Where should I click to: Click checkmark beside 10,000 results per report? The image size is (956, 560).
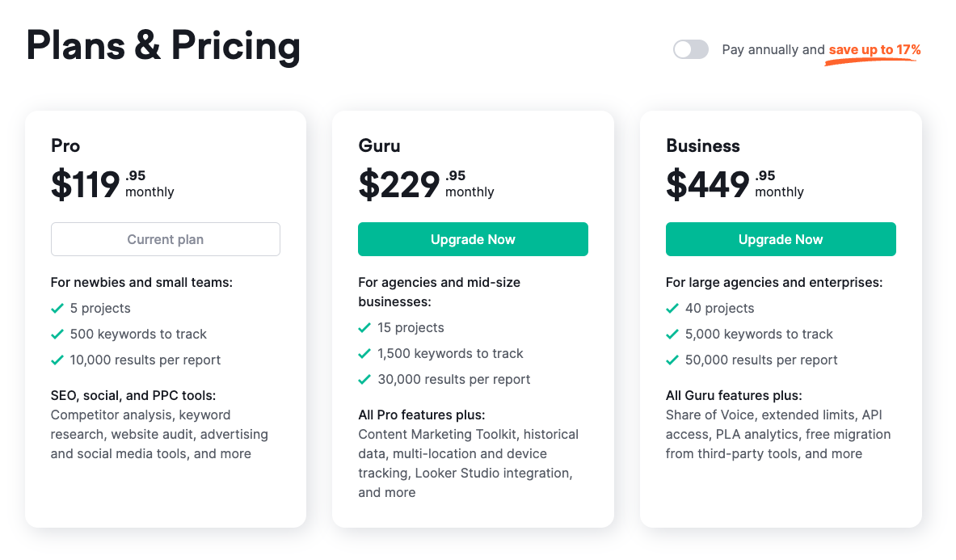[x=57, y=360]
